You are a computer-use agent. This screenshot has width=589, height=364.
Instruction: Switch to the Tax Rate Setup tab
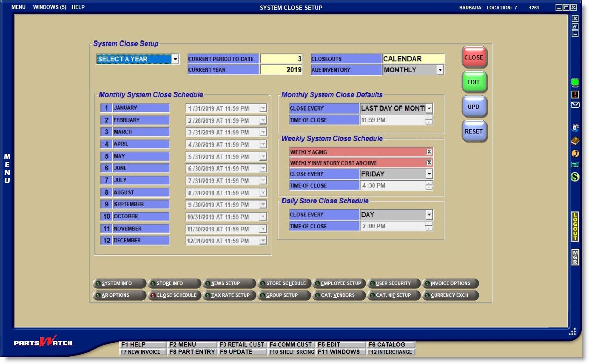(230, 295)
